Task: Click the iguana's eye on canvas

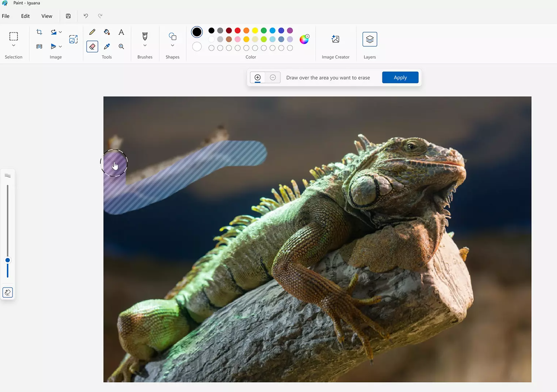Action: (x=410, y=146)
